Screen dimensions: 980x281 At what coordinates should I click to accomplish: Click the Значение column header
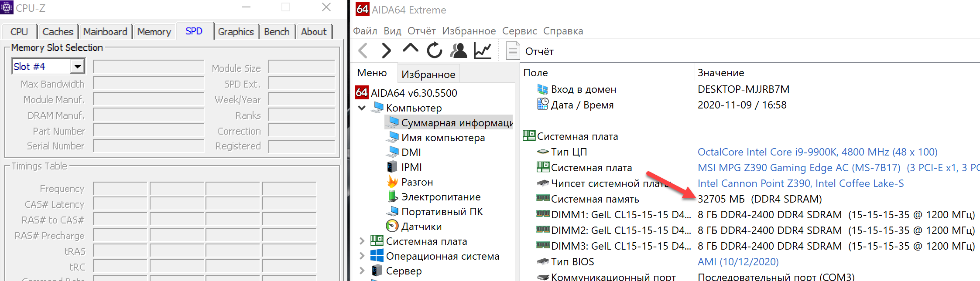point(721,73)
